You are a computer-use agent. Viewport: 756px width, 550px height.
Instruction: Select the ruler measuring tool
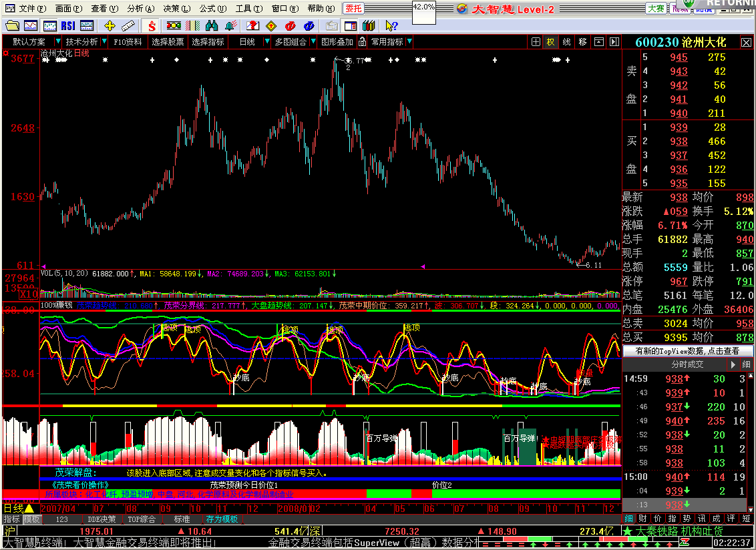128,25
